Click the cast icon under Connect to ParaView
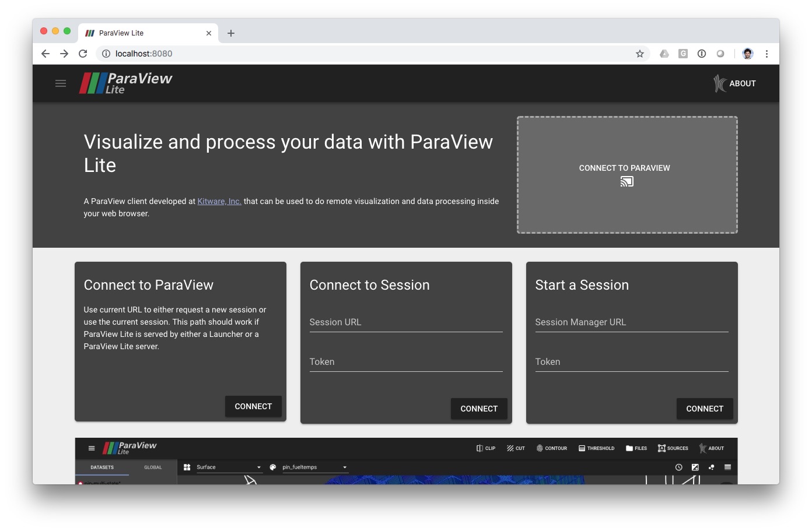 point(626,182)
